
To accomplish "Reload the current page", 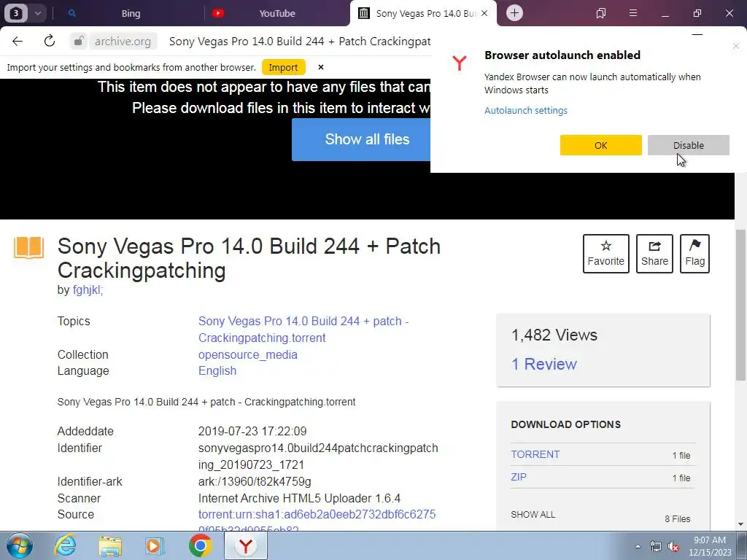I will coord(50,41).
